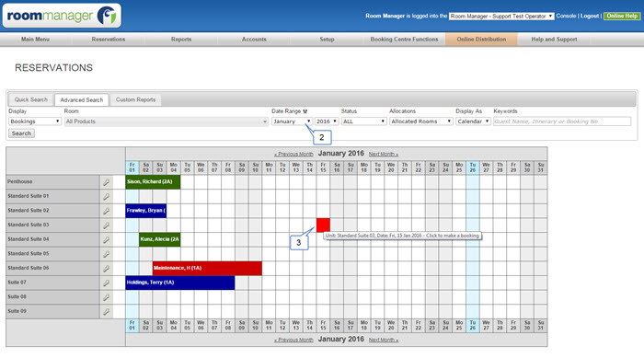Click edit icon beside Standard Suite 06

[106, 269]
